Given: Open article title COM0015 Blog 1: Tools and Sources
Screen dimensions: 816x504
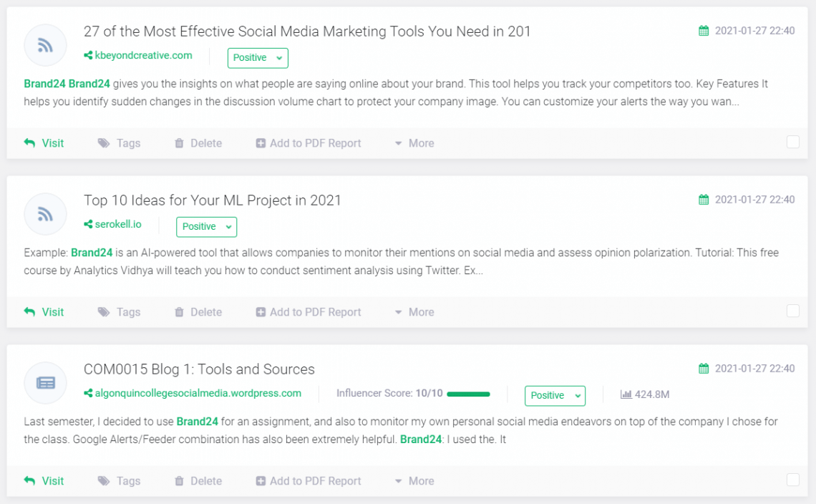Looking at the screenshot, I should point(199,369).
